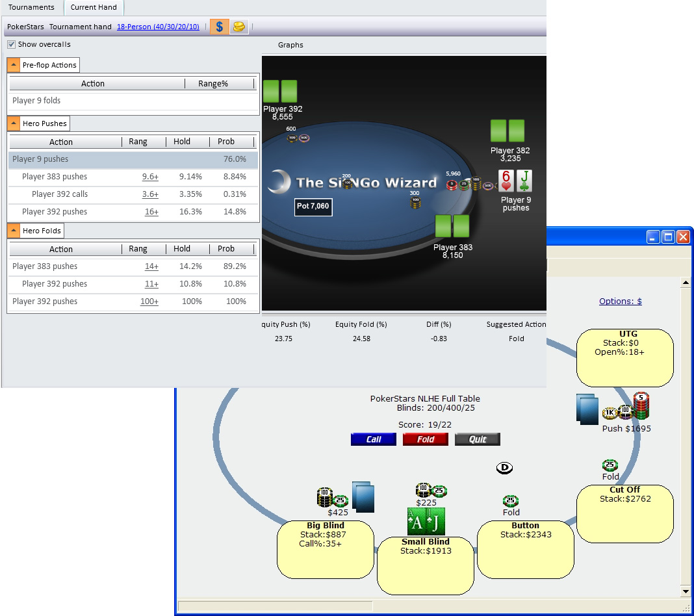Click the Pot 7,060 label
694x616 pixels.
coord(313,206)
